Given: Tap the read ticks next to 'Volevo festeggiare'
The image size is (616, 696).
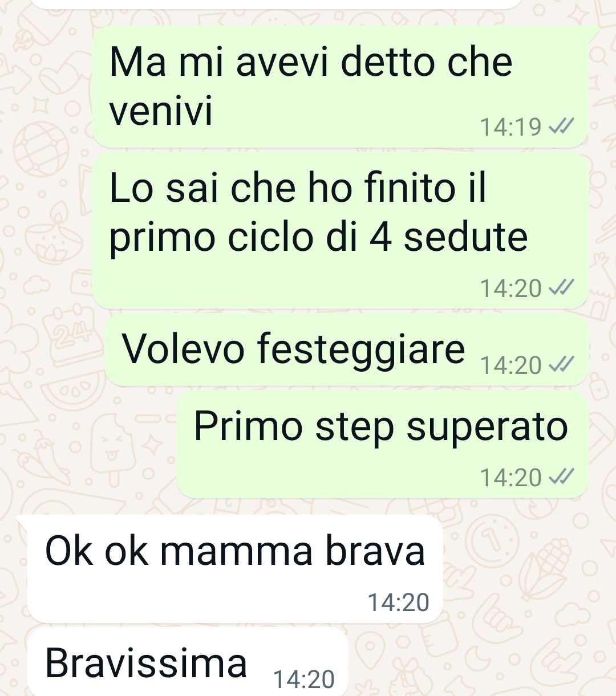Looking at the screenshot, I should [x=561, y=365].
